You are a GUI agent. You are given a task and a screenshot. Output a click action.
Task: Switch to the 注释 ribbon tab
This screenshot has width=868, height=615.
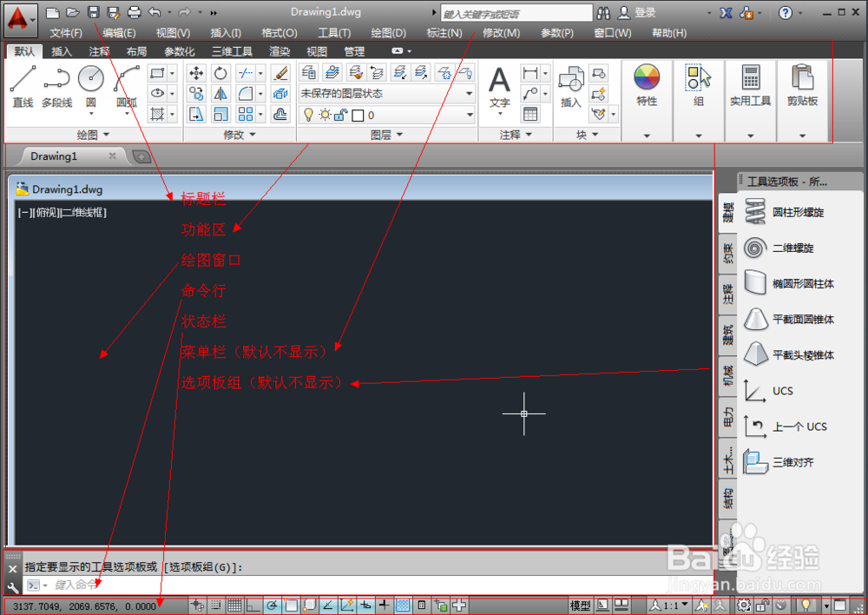tap(99, 51)
